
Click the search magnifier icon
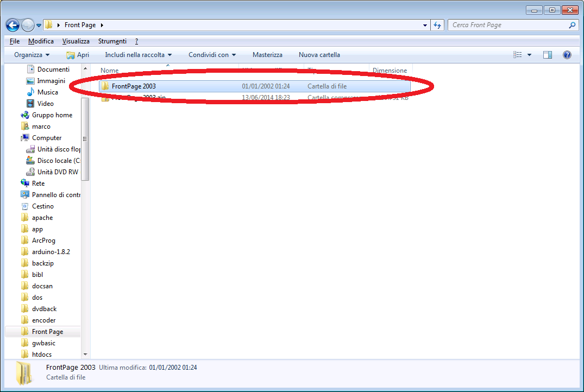coord(572,25)
